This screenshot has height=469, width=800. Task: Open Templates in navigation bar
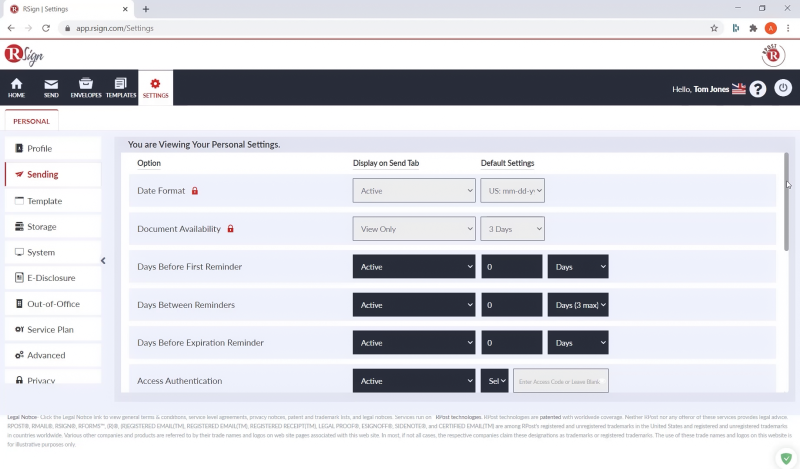(121, 88)
